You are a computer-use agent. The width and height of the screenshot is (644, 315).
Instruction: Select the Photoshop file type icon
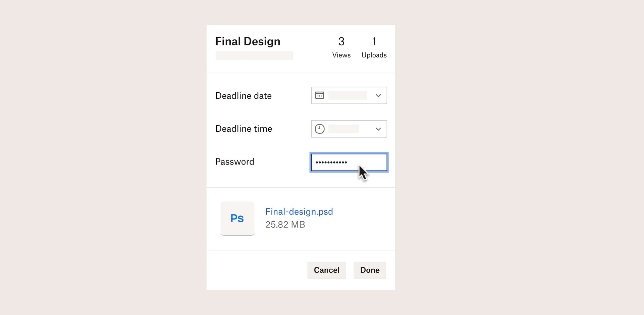[237, 218]
